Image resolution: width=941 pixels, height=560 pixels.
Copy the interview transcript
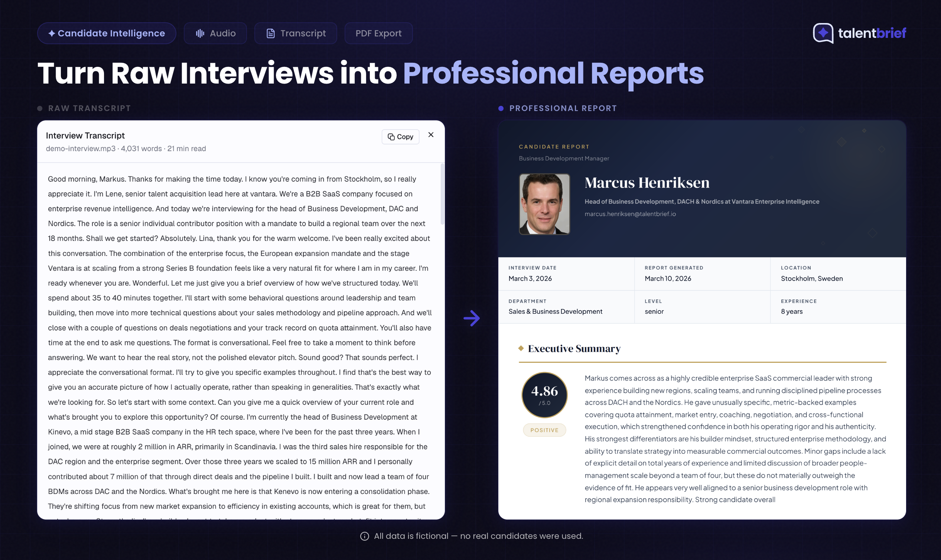click(x=400, y=137)
